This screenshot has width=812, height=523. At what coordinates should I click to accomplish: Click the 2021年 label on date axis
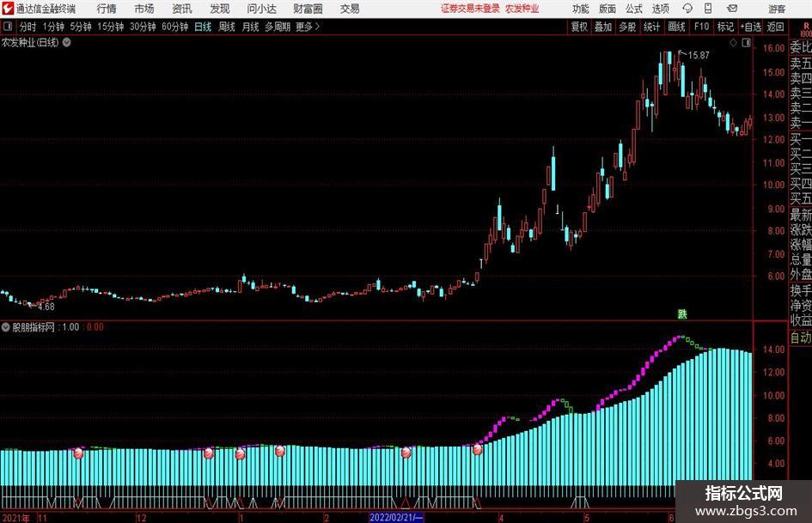click(x=16, y=517)
